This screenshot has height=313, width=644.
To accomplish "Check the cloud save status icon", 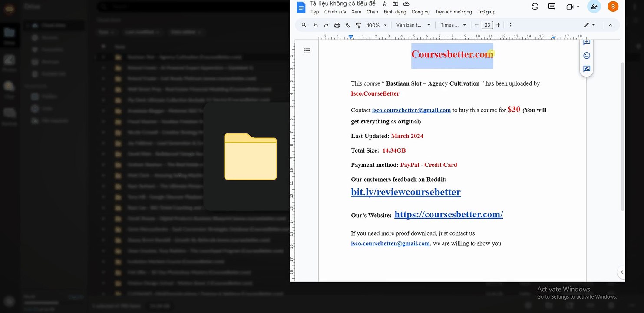I will coord(406,3).
